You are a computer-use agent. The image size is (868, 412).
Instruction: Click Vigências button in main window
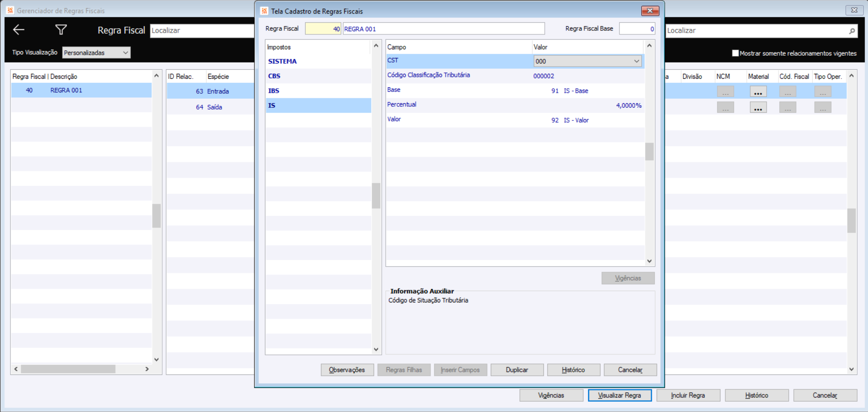coord(551,395)
